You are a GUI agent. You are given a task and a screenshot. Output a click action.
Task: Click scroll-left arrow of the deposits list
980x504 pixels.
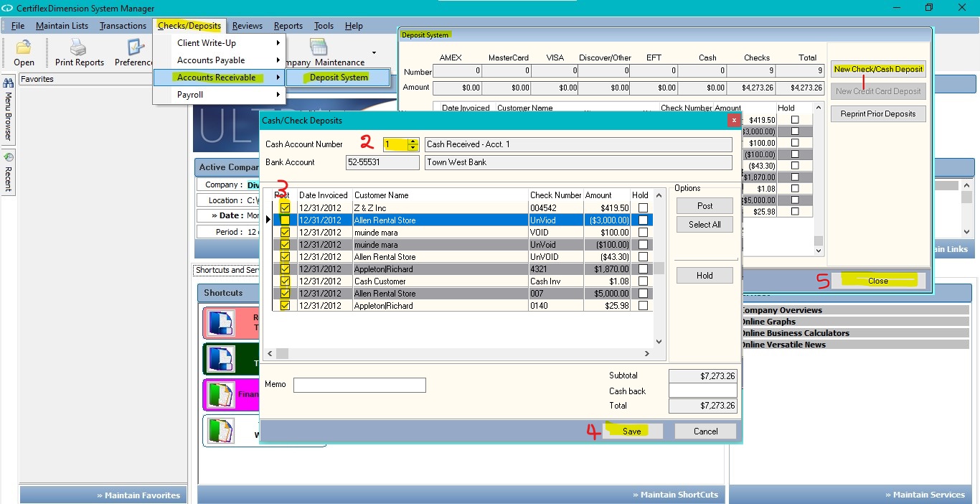[x=270, y=353]
